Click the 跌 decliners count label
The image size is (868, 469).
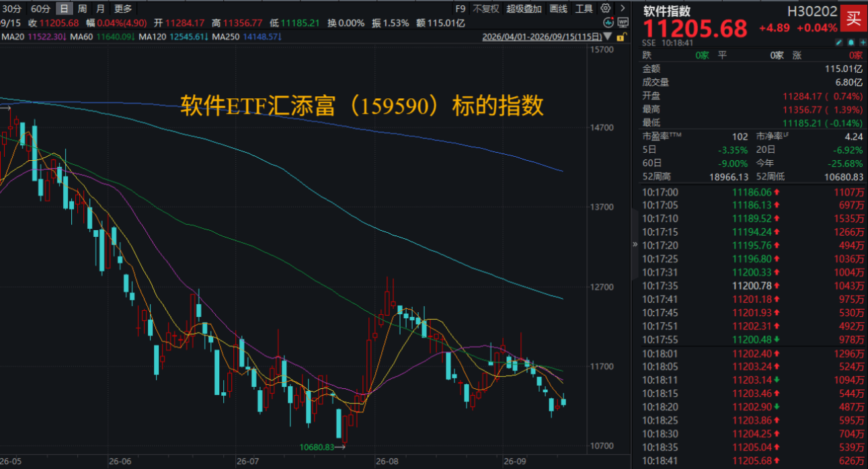(x=647, y=55)
